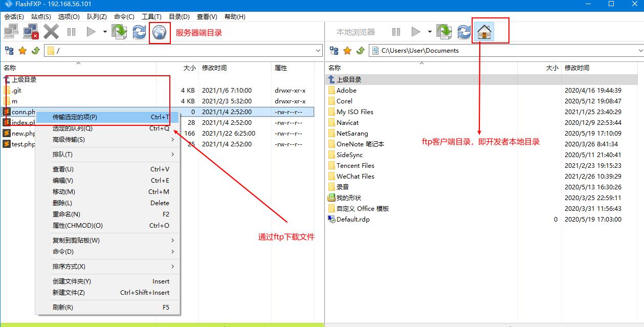Click the new.php file icon
644x327 pixels.
7,134
